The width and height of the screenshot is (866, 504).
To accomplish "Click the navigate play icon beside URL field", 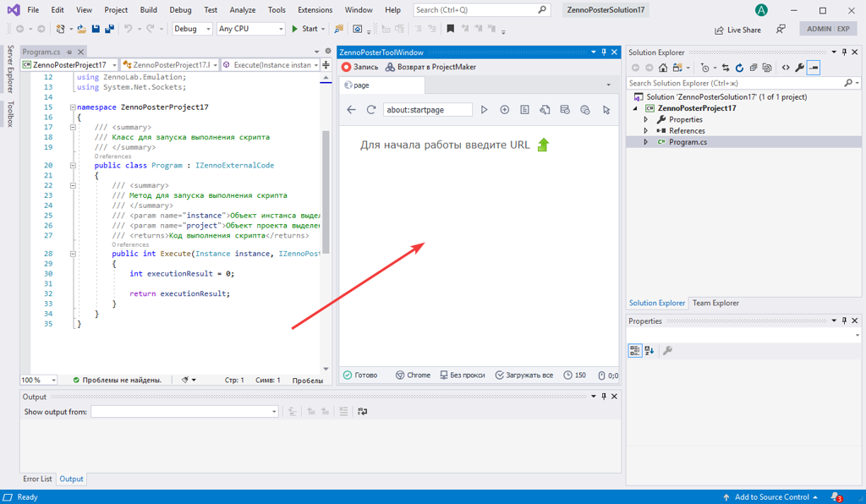I will point(485,110).
